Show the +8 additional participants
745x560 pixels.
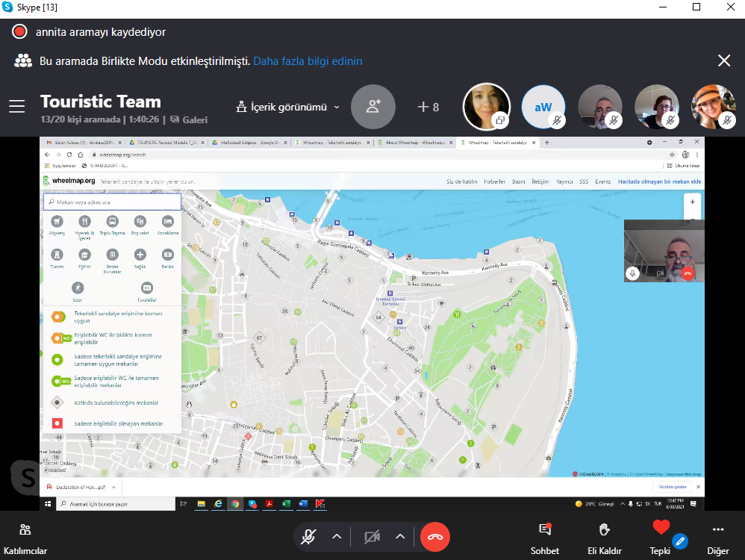(x=428, y=107)
